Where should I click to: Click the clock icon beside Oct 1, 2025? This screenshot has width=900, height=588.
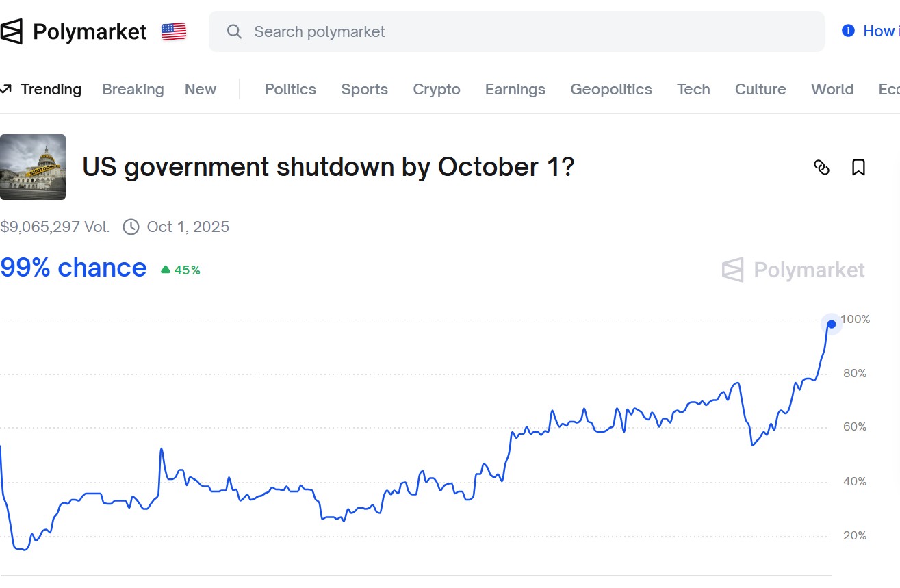pos(131,227)
